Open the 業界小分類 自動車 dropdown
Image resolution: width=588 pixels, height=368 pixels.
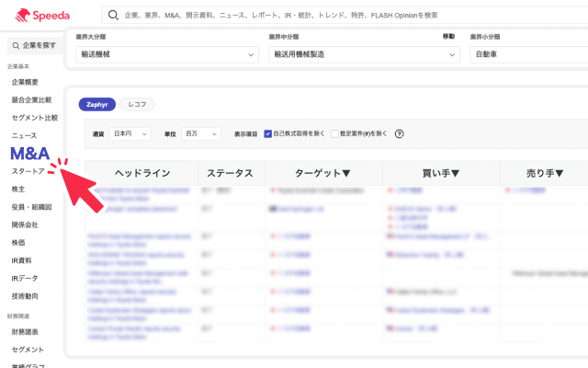(529, 54)
